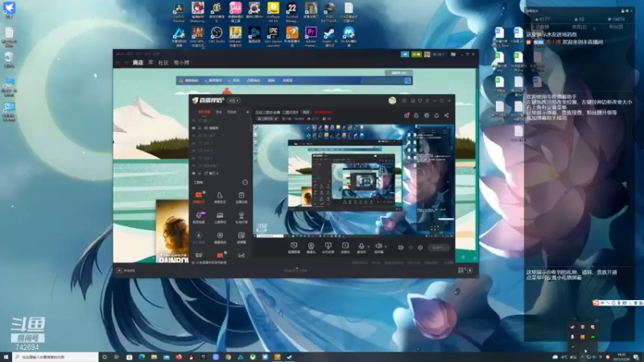644x362 pixels.
Task: Click the speaker icon in Douyu companion
Action: tap(378, 246)
